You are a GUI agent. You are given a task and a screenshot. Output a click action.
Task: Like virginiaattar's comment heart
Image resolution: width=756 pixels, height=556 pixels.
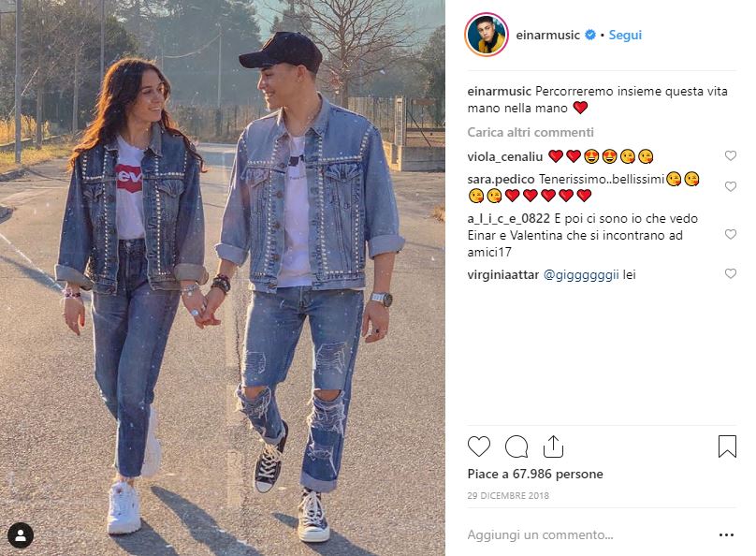[731, 273]
